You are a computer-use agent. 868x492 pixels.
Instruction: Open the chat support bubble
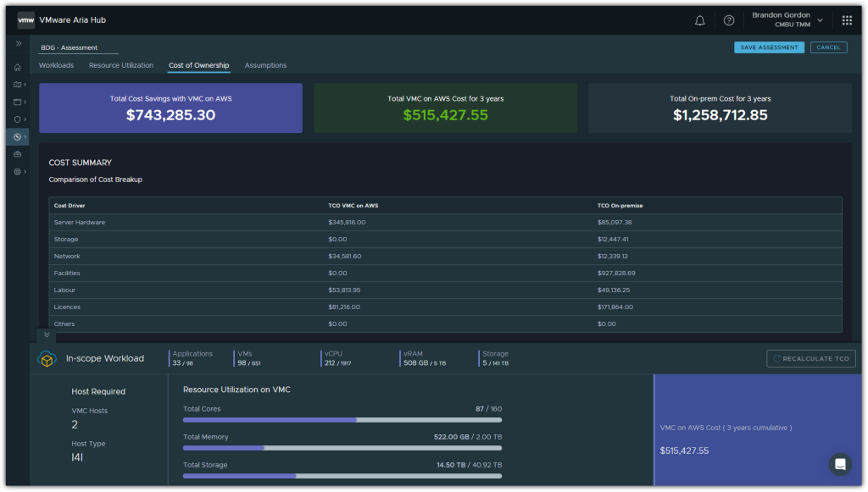(x=840, y=464)
